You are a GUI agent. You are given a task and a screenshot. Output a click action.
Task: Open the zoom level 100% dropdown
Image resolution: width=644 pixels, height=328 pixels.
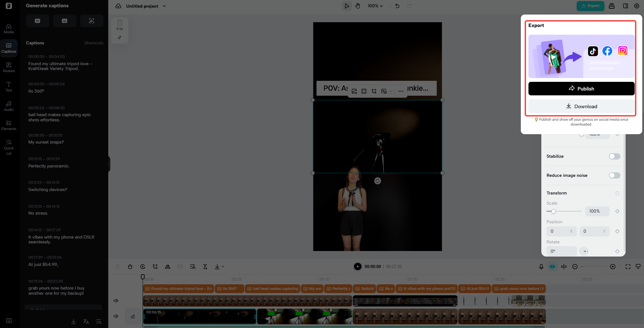tap(375, 6)
